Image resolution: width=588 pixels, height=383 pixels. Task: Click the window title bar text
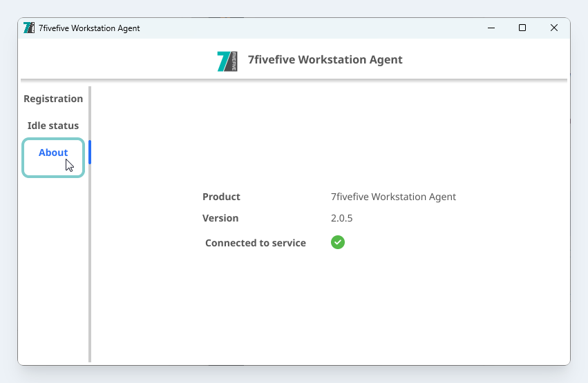89,28
